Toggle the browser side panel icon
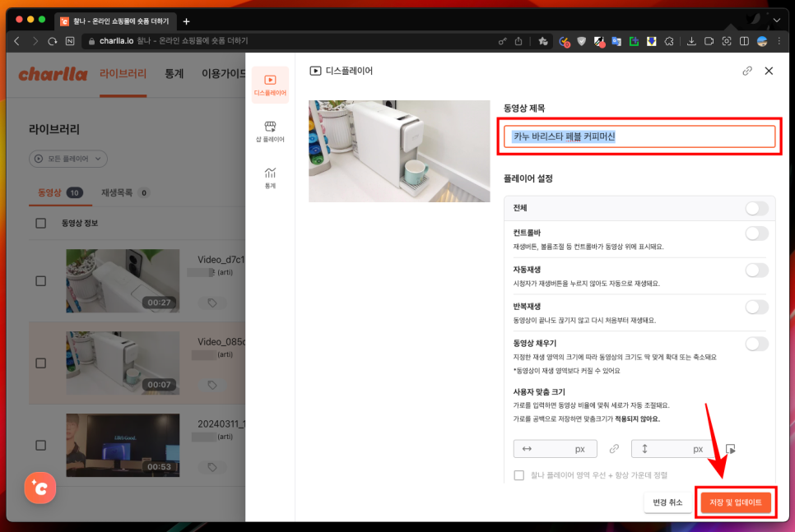Image resolution: width=795 pixels, height=532 pixels. 744,41
